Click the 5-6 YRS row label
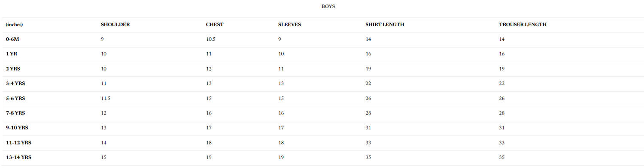 [x=15, y=98]
